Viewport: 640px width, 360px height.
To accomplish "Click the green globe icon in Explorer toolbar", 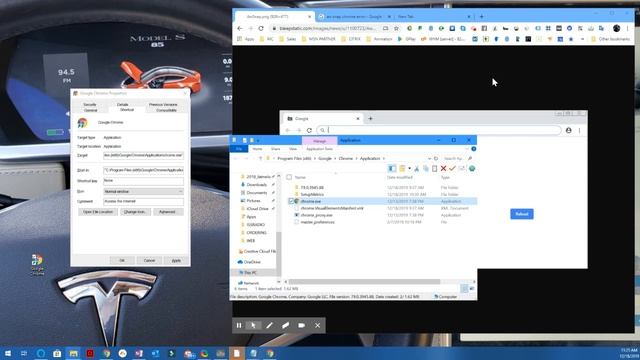I will (x=472, y=168).
